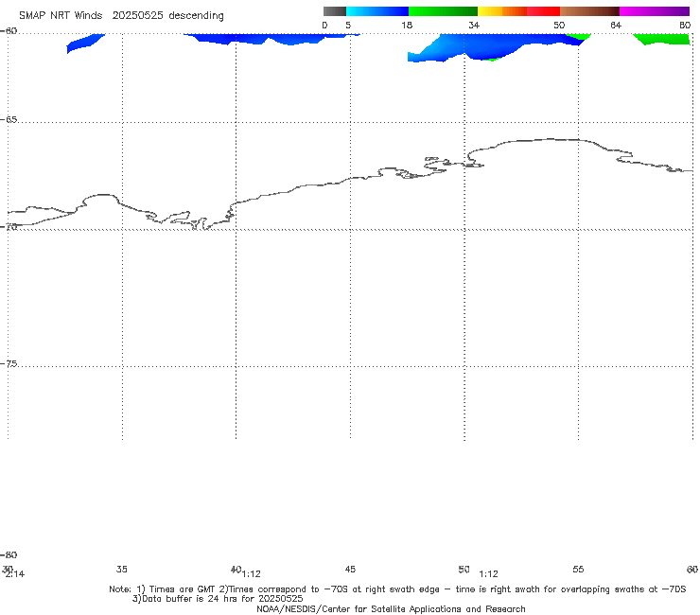
Task: Click the "1:12" time label beside longitude 50
Action: (488, 574)
